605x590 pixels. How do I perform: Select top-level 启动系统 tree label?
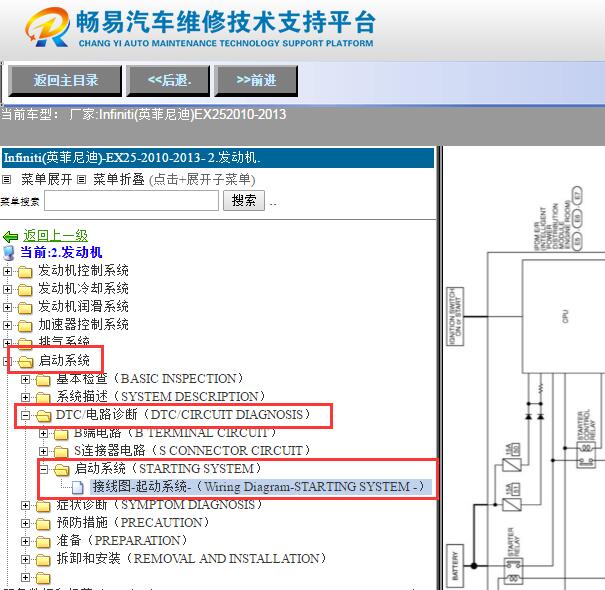pos(64,361)
